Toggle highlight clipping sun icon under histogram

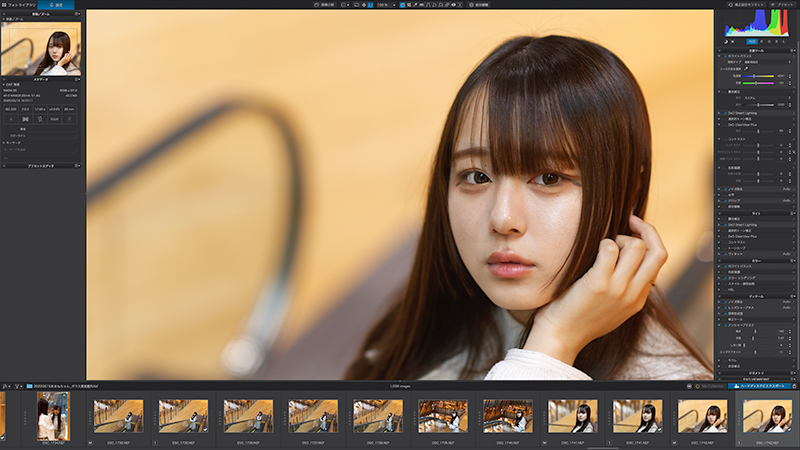[733, 42]
